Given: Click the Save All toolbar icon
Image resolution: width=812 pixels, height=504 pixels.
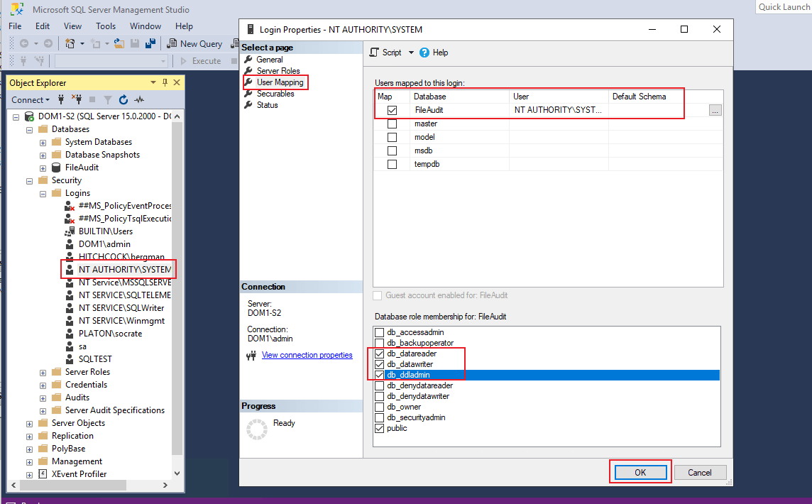Looking at the screenshot, I should [x=150, y=44].
